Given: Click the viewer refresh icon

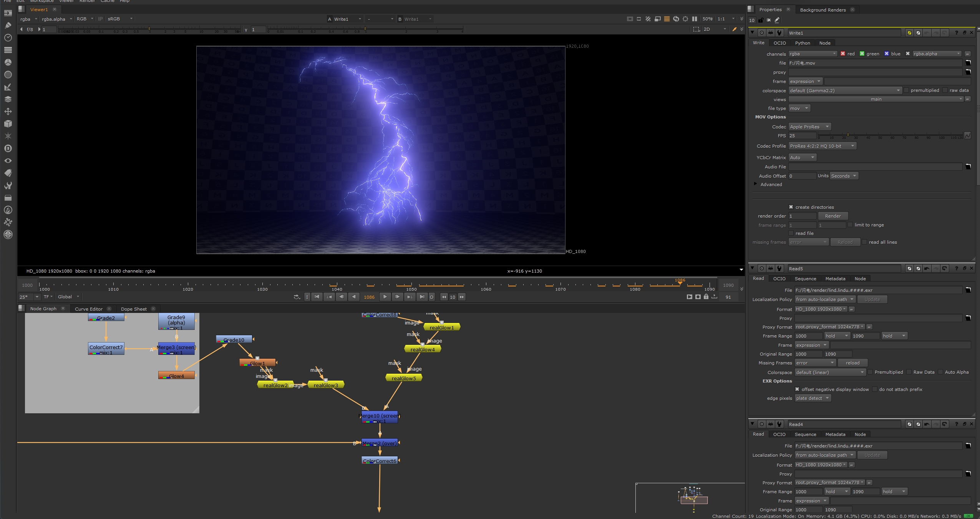Looking at the screenshot, I should pos(676,19).
